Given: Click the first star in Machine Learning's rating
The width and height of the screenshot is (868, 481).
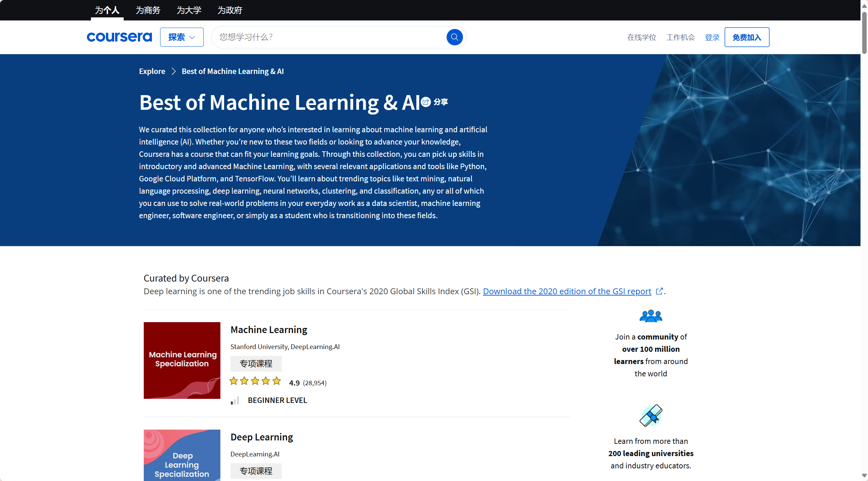Looking at the screenshot, I should 234,381.
